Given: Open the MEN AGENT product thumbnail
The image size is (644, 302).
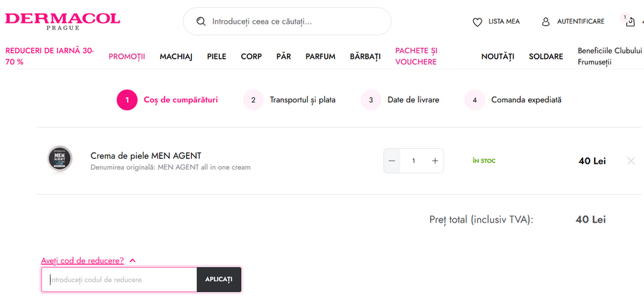Looking at the screenshot, I should [60, 159].
